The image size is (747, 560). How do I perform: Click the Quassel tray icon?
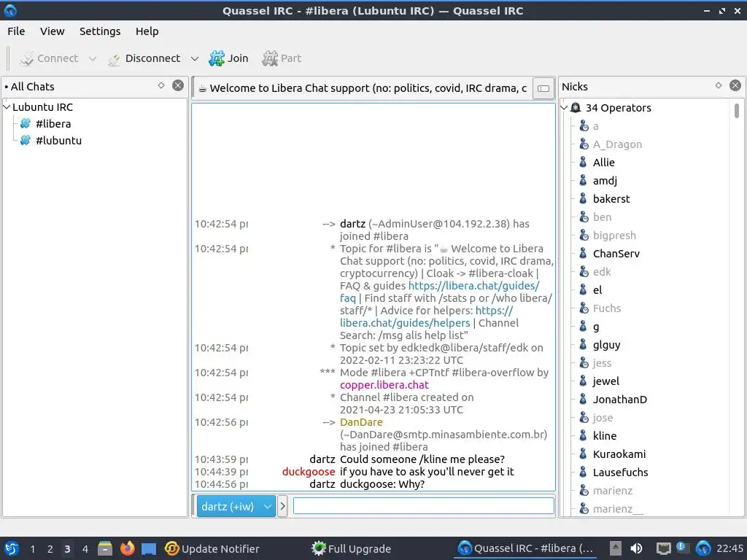tap(703, 548)
